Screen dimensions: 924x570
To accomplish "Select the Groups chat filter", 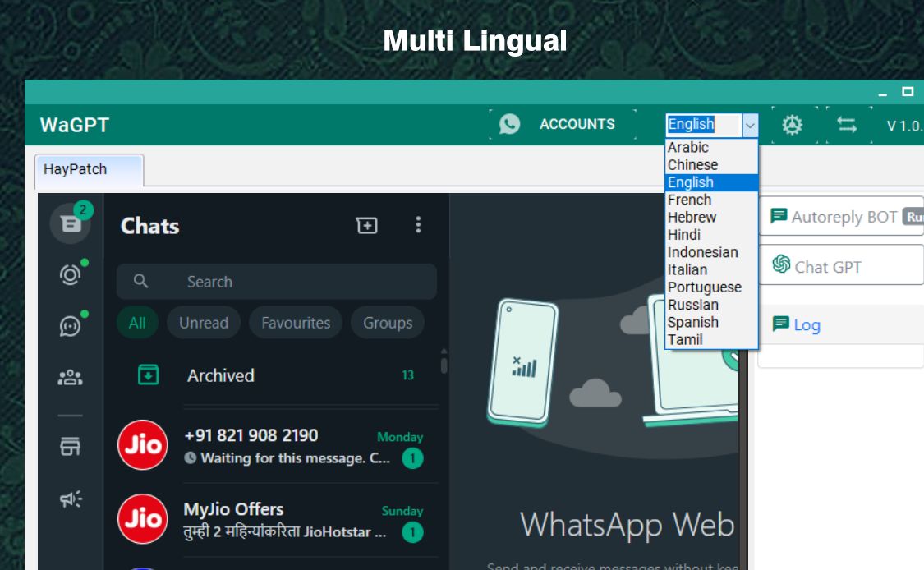I will (x=388, y=323).
